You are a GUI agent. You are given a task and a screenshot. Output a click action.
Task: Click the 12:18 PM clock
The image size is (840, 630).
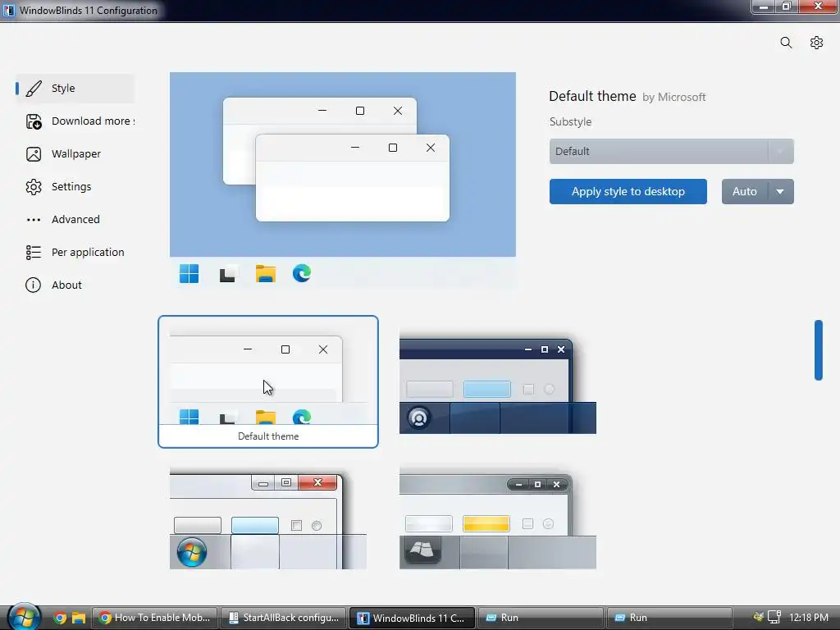(x=809, y=618)
